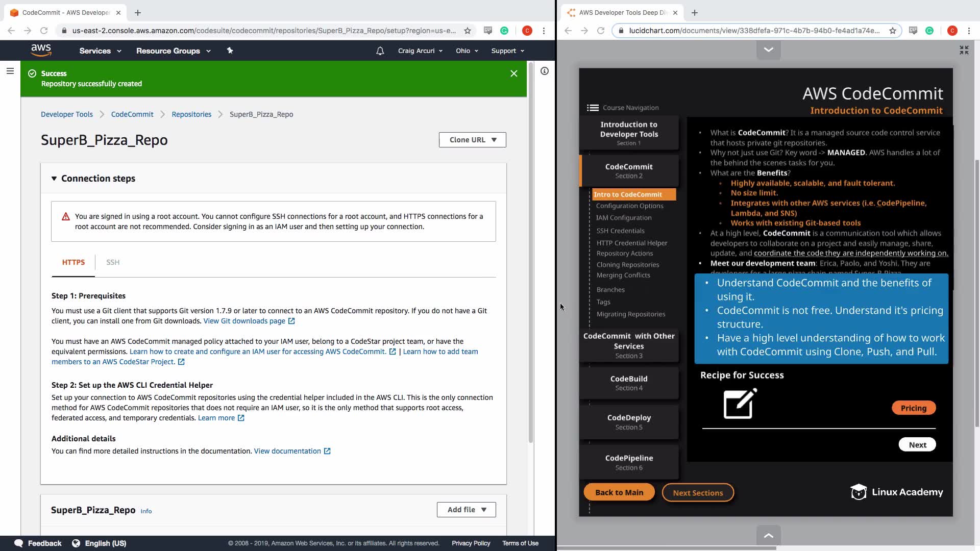Click the AWS console vertical scrollbar
The width and height of the screenshot is (980, 551).
(531, 255)
